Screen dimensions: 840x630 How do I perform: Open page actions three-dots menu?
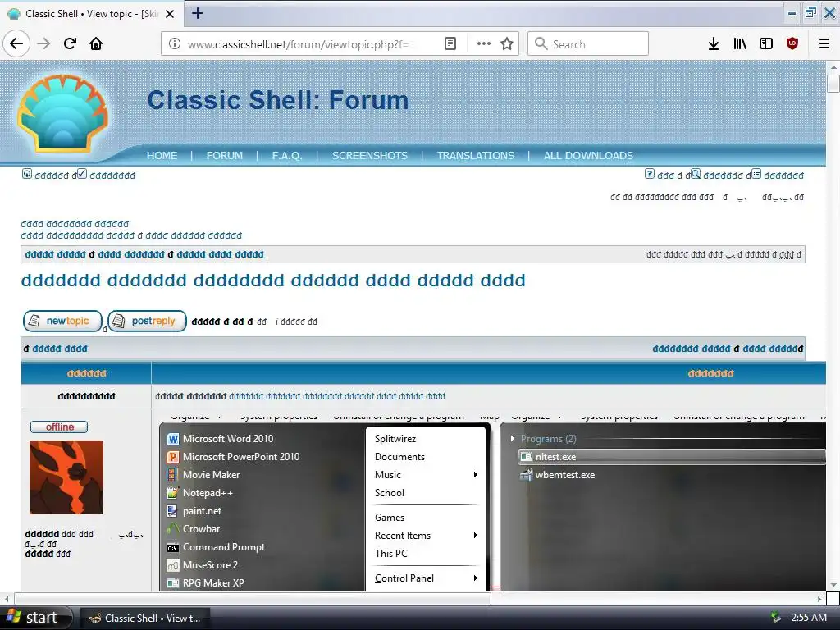pyautogui.click(x=484, y=44)
